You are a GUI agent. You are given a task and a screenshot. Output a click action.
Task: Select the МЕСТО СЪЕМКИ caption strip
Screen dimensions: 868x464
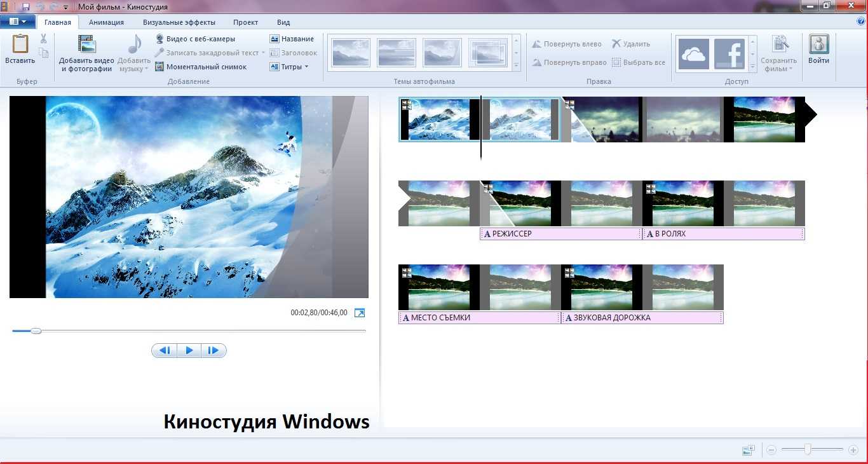click(x=480, y=317)
